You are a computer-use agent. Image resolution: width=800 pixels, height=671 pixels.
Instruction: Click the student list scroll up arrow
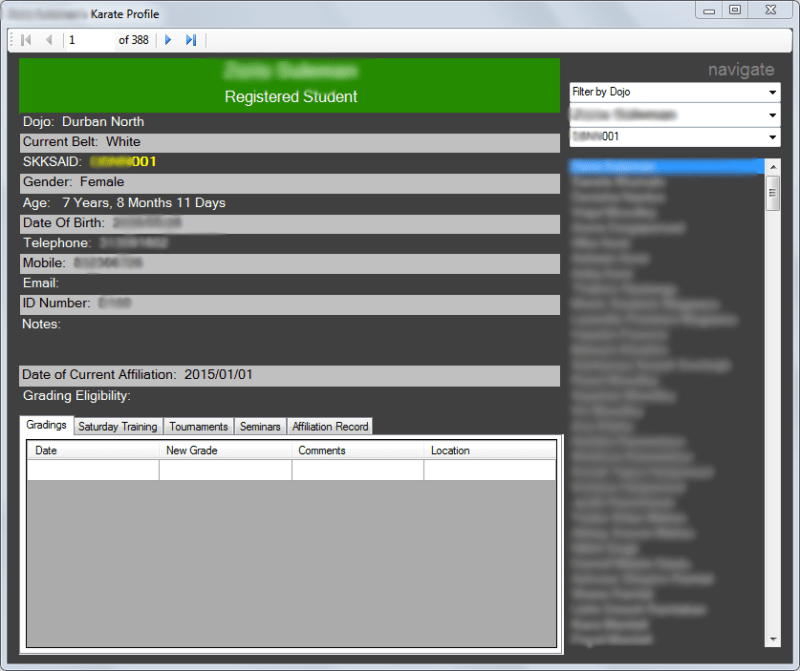[x=773, y=167]
